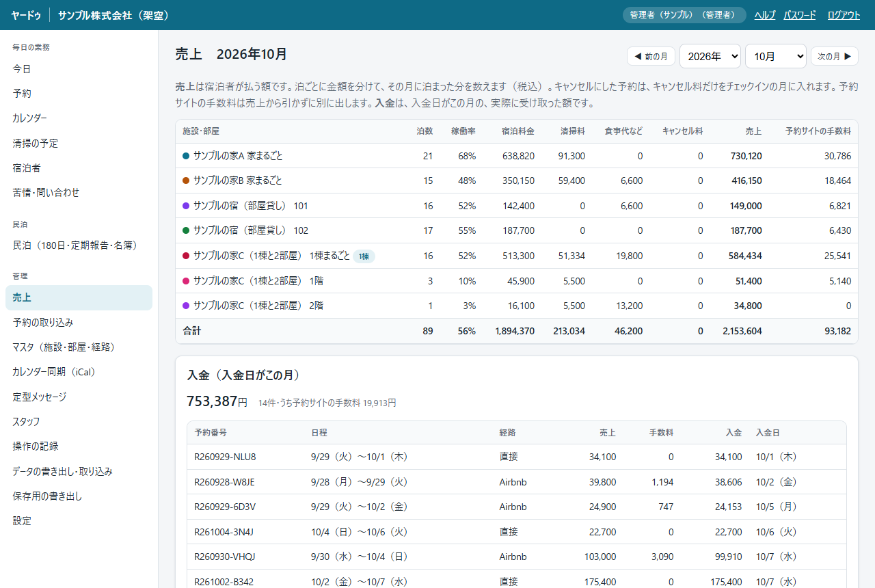Open 設定 in the sidebar
This screenshot has width=875, height=588.
(79, 520)
